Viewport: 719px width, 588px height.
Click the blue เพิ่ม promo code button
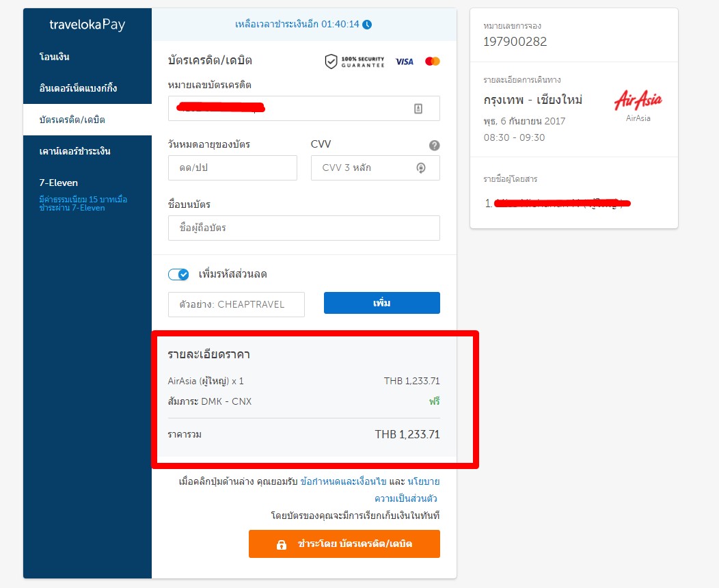pos(382,303)
